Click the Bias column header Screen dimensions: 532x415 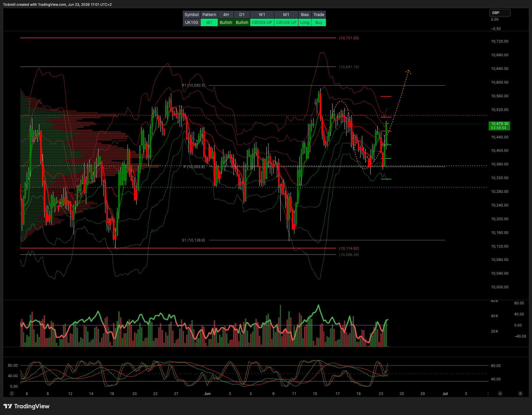point(305,15)
